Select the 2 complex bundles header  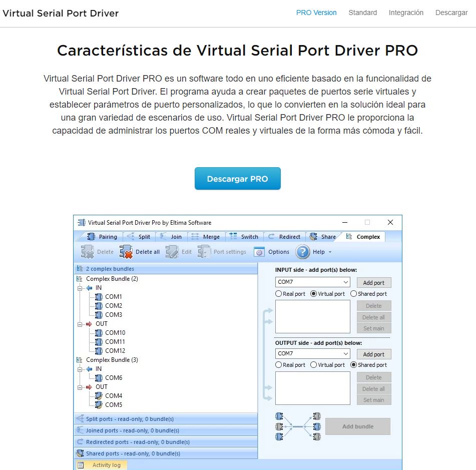coord(166,269)
